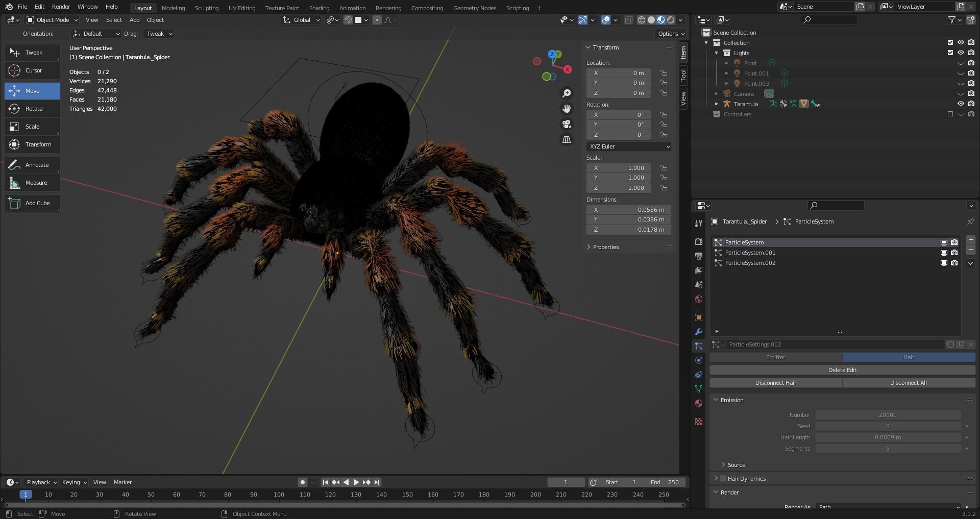This screenshot has width=980, height=519.
Task: Click the pan view hand icon
Action: [x=567, y=109]
